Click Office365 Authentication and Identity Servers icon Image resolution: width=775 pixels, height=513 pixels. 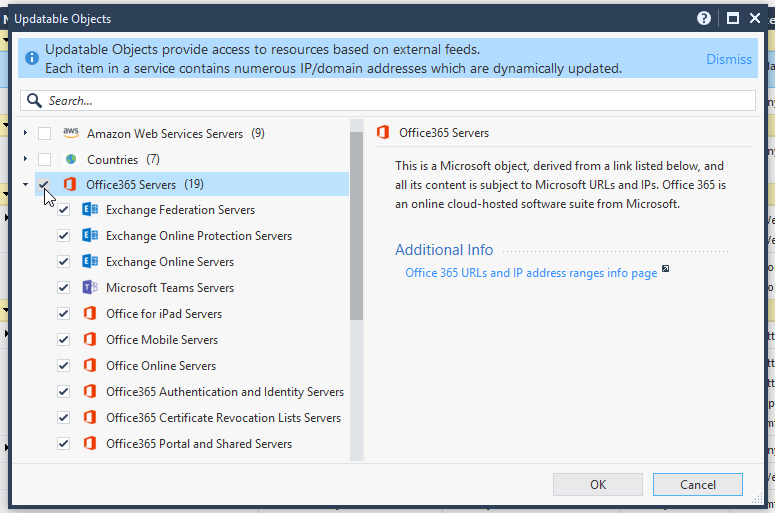(89, 391)
